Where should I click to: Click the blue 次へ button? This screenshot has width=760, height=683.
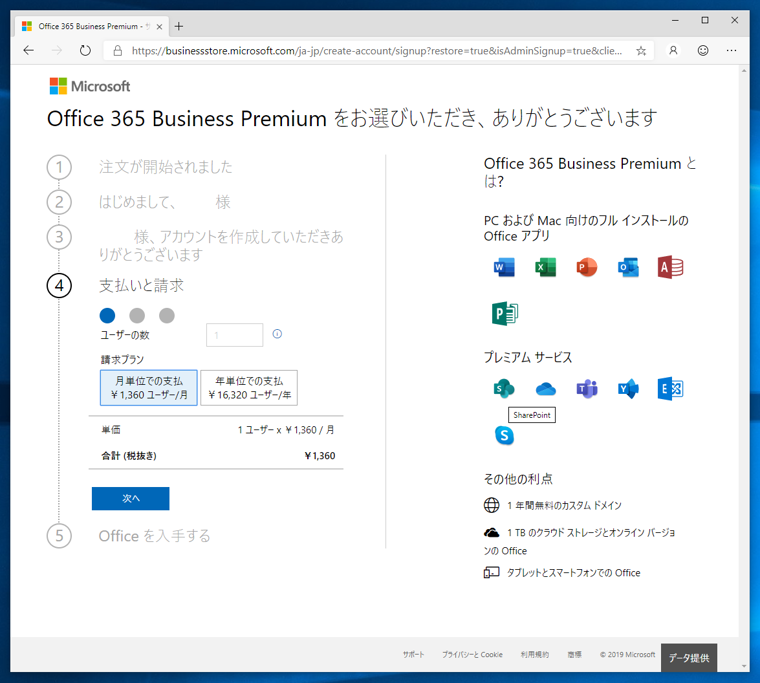click(x=130, y=498)
